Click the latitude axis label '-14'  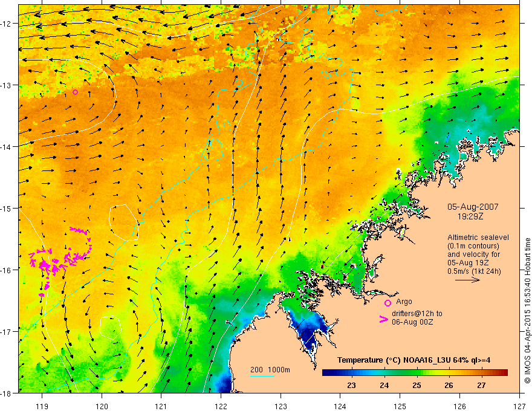pos(6,147)
